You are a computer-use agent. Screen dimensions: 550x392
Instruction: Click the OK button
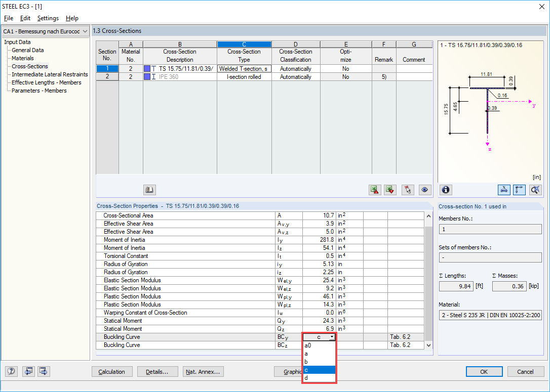point(484,372)
